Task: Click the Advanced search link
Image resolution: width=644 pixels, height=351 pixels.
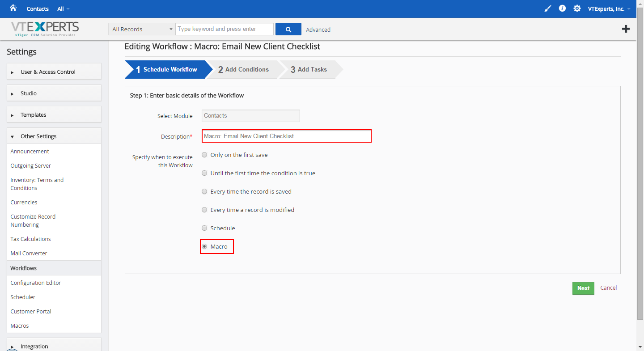Action: point(318,30)
